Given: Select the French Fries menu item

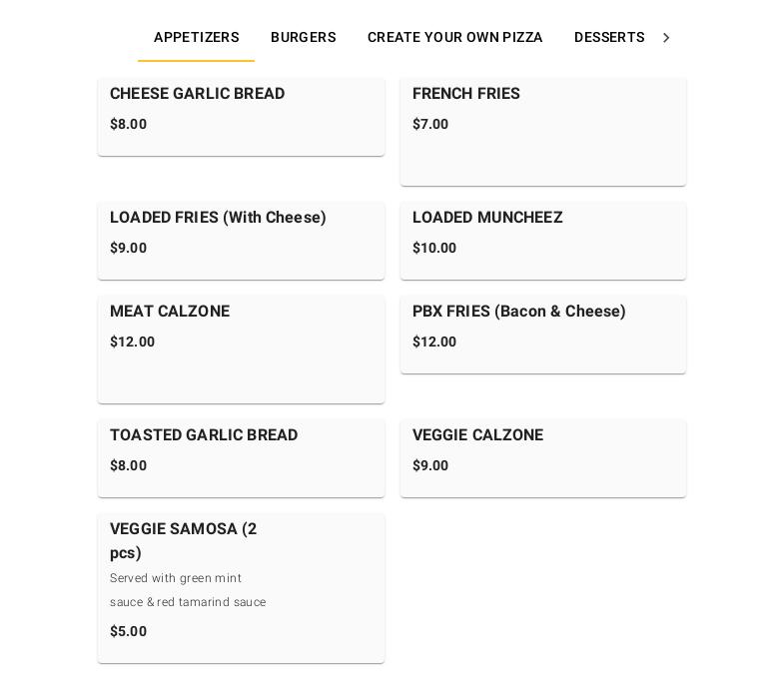Looking at the screenshot, I should pos(466,94).
